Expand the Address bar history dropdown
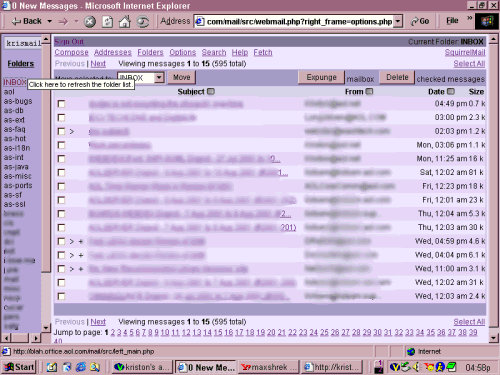The width and height of the screenshot is (500, 375). point(398,22)
